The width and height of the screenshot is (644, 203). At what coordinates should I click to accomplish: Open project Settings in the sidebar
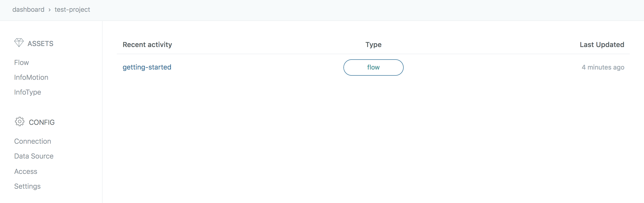tap(27, 186)
